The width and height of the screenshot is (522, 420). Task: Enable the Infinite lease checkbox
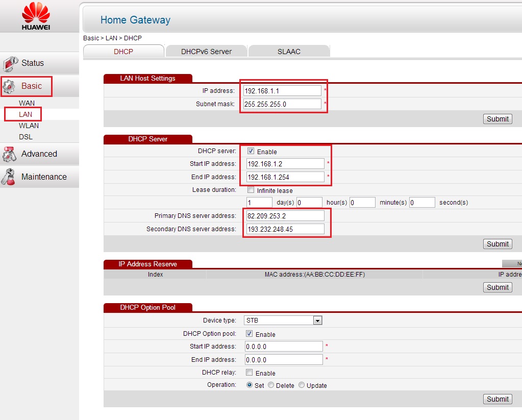(x=251, y=190)
